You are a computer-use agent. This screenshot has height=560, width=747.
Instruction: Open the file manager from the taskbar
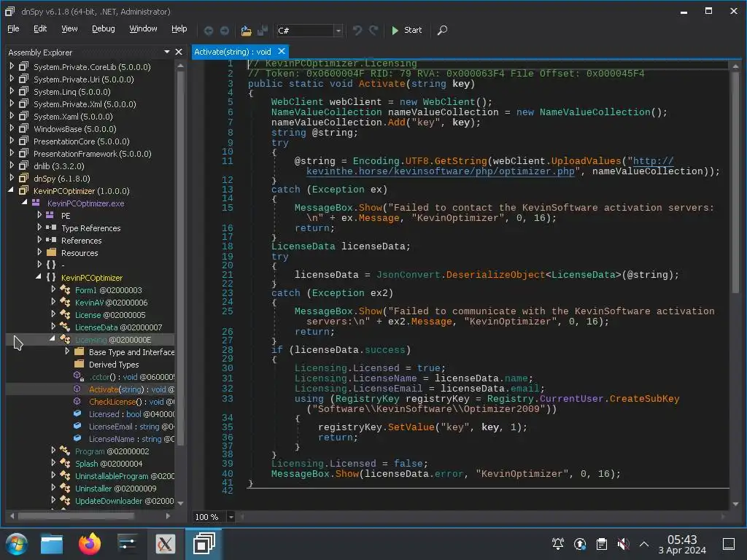[x=52, y=544]
